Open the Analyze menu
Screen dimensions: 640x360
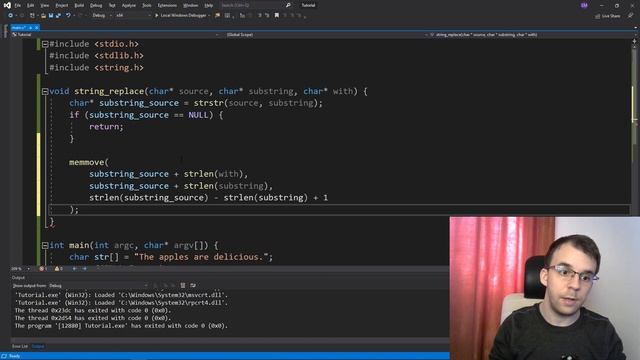(129, 5)
